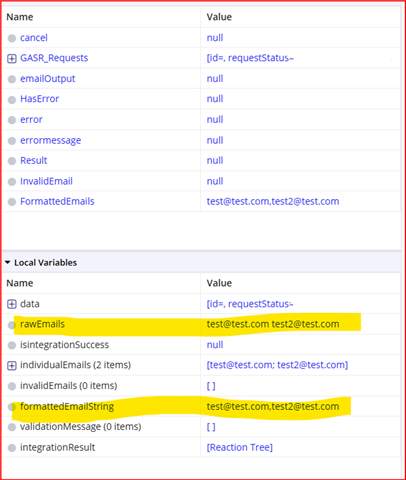Expand the GASR_Requests variable plus icon
406x480 pixels.
point(12,59)
